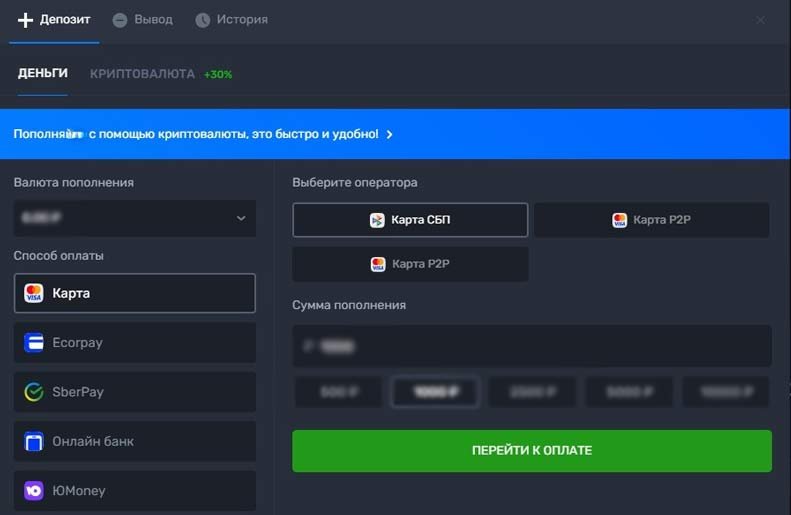Click the СБП logo icon
This screenshot has width=791, height=515.
coord(377,220)
